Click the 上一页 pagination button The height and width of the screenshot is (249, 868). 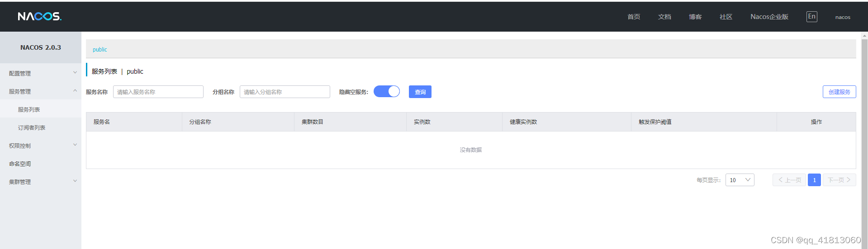[789, 180]
